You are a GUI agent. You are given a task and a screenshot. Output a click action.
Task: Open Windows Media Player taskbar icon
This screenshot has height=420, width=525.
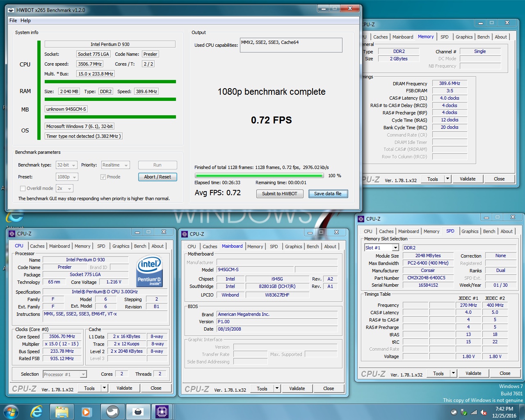pyautogui.click(x=87, y=412)
